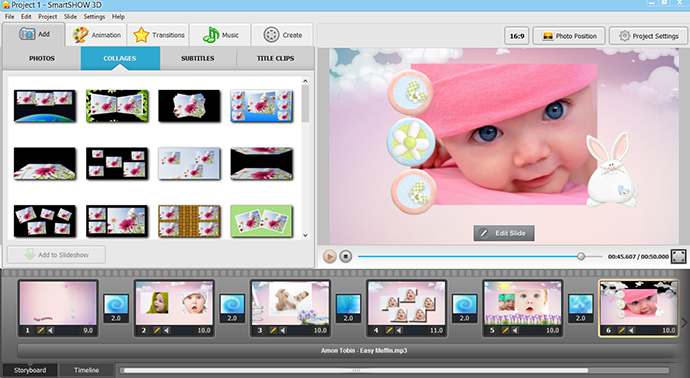This screenshot has height=378, width=690.
Task: Click the storyboard horizontal scrollbar
Action: pyautogui.click(x=356, y=371)
